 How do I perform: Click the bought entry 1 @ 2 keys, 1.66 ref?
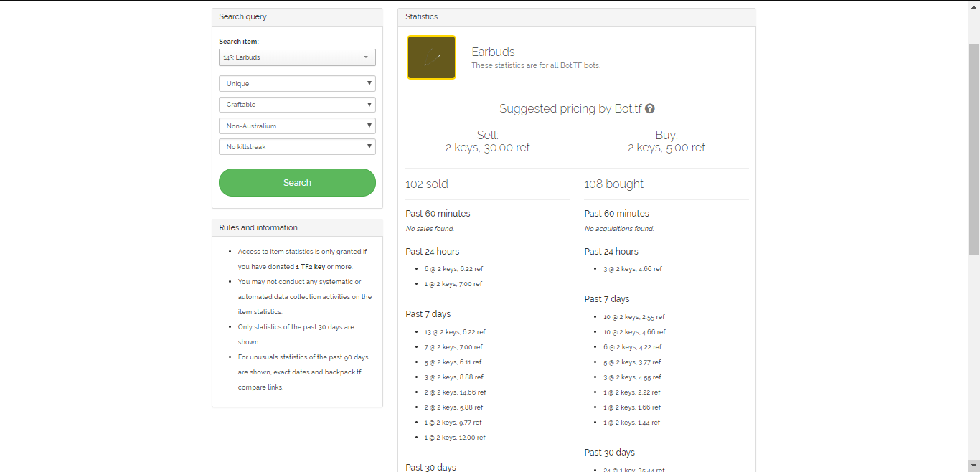pyautogui.click(x=632, y=407)
